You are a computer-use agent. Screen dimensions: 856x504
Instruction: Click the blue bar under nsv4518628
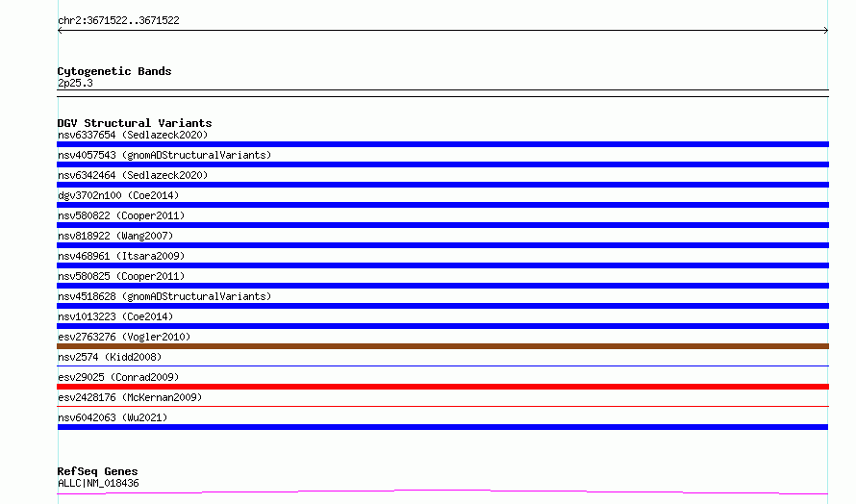(442, 306)
